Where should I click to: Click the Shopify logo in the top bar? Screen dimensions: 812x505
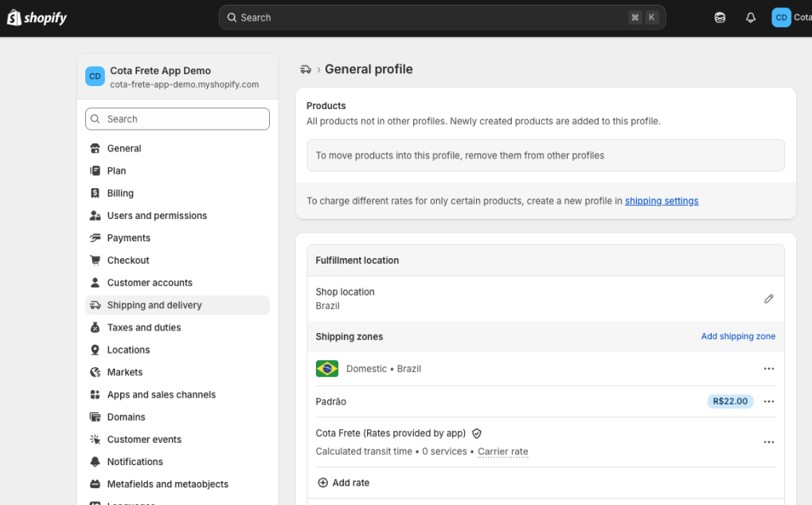point(37,18)
